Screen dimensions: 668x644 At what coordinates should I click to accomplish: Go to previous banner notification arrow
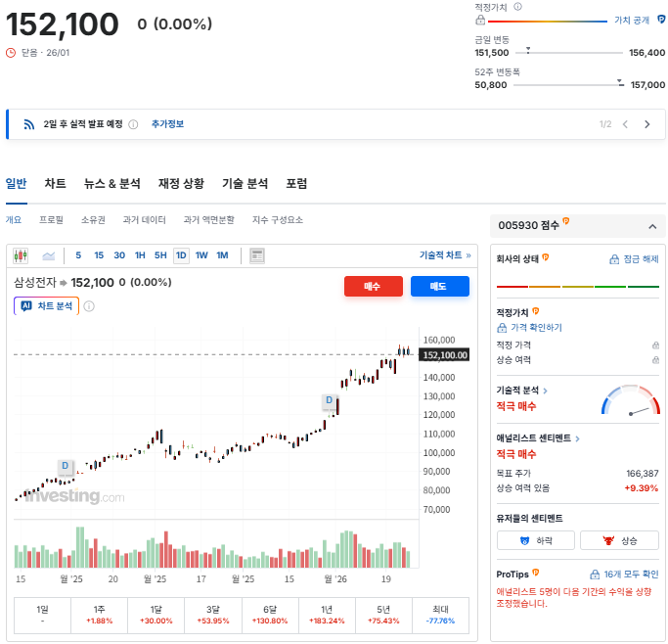pos(625,124)
